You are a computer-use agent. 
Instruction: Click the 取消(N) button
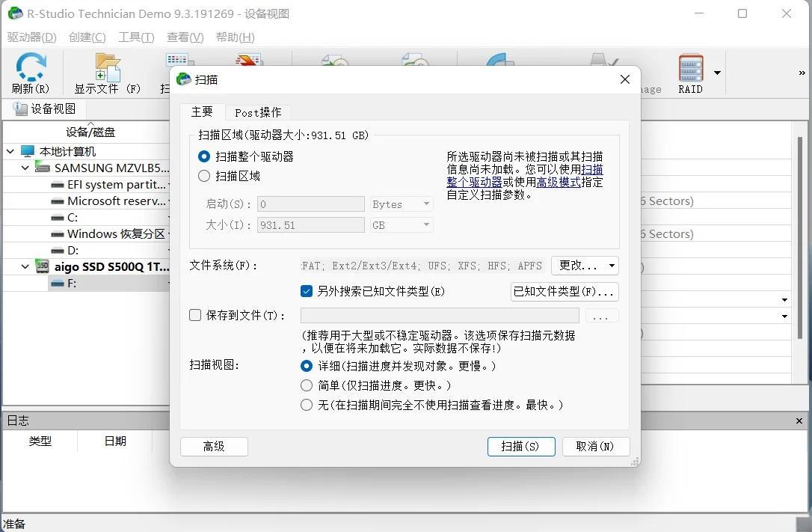[595, 447]
